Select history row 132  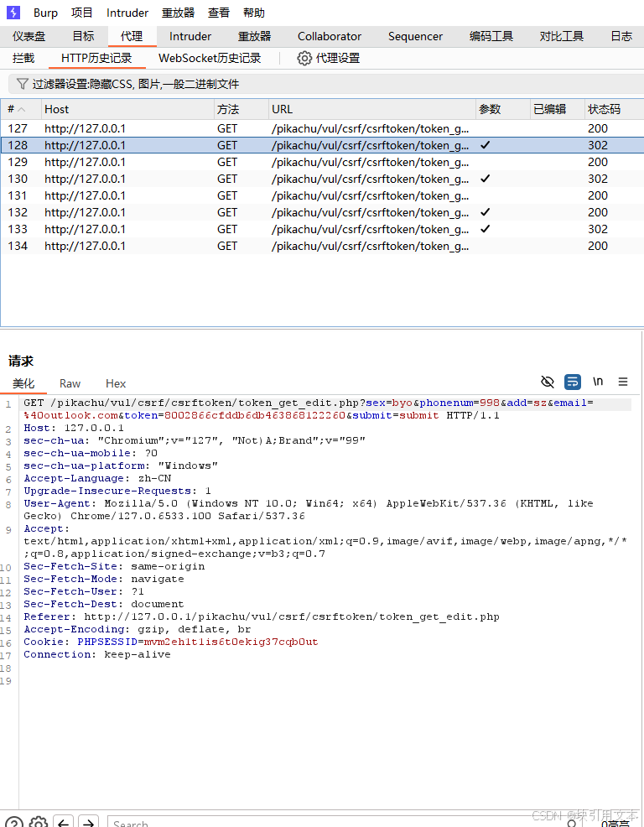coord(322,212)
